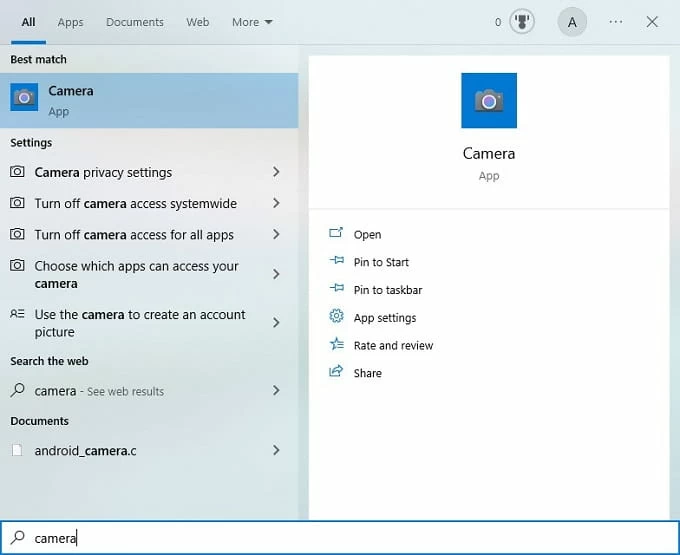Open 'camera - See web results' suggestion
680x555 pixels.
[x=100, y=391]
